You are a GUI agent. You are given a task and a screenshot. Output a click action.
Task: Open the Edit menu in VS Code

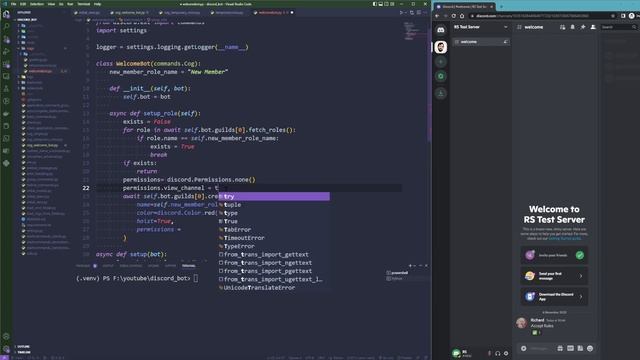click(23, 4)
